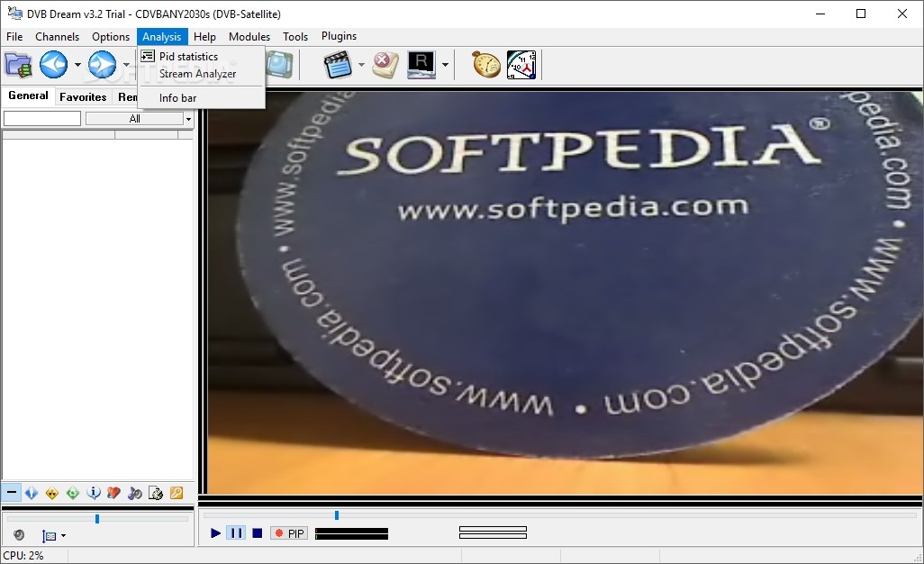Minimize the DVB Dream window

820,14
